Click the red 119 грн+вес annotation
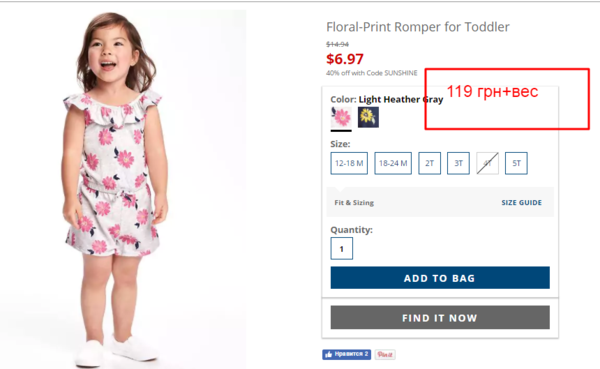The image size is (600, 369). [x=492, y=91]
